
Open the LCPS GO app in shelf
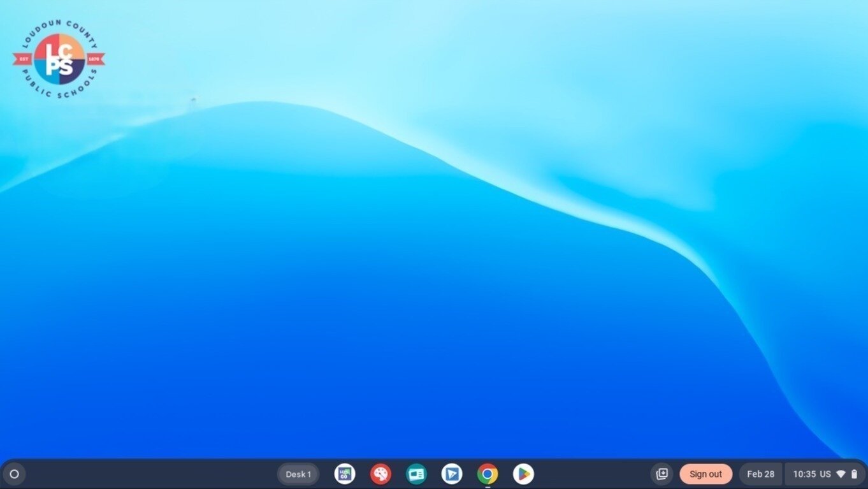pos(345,474)
